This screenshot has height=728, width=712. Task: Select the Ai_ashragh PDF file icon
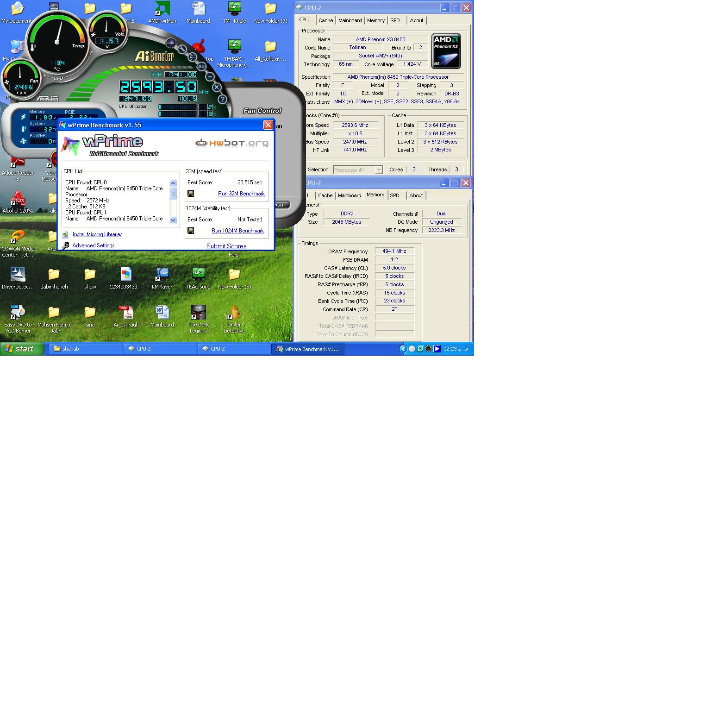(126, 316)
